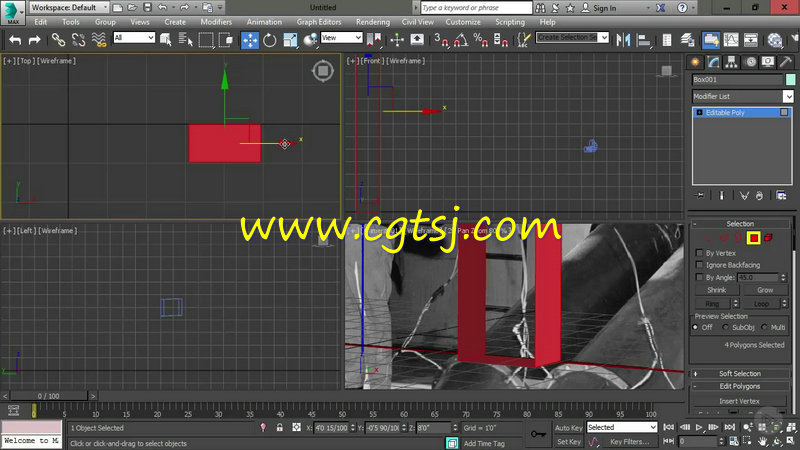Activate the Select Object tool
This screenshot has height=450, width=800.
click(x=166, y=40)
